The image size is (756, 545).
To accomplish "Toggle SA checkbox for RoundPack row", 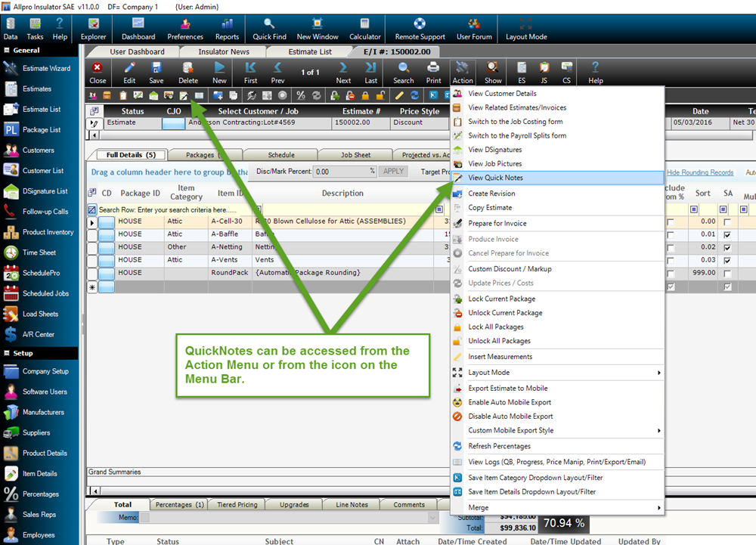I will 727,274.
